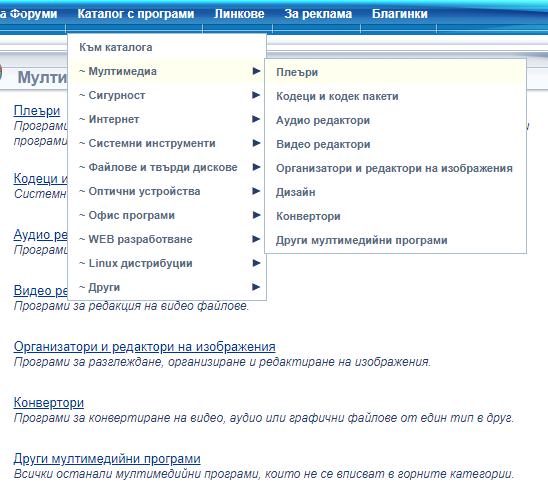Image resolution: width=548 pixels, height=487 pixels.
Task: Choose ~ Linux дистрибуции menu entry
Action: pyautogui.click(x=167, y=263)
